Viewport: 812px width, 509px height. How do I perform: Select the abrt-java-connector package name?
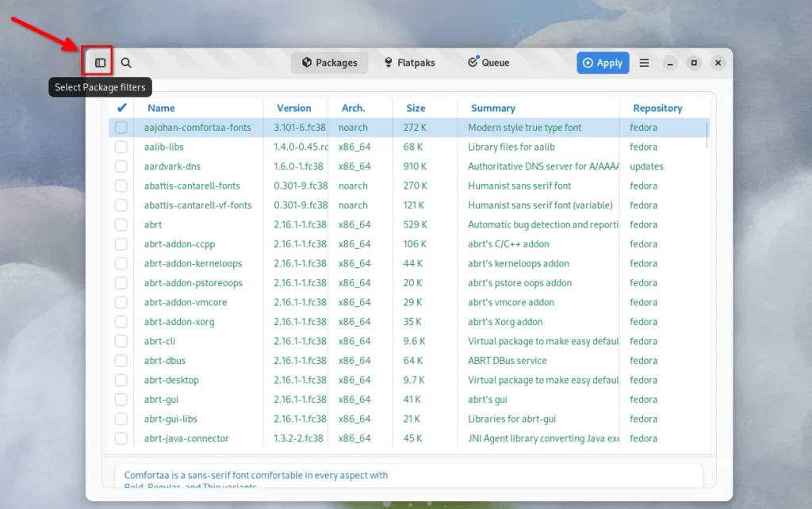click(x=186, y=438)
